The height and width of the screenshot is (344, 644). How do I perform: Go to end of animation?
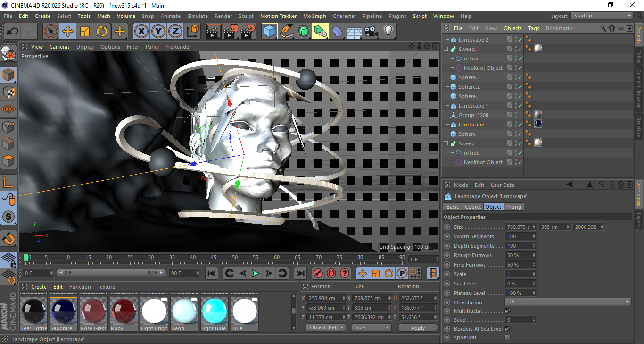coord(300,273)
